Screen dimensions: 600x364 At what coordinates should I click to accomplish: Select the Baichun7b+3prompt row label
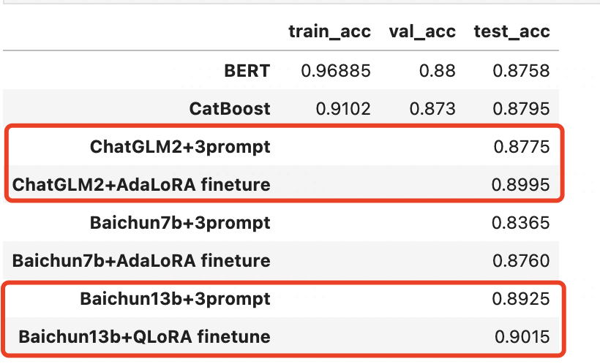[x=180, y=223]
